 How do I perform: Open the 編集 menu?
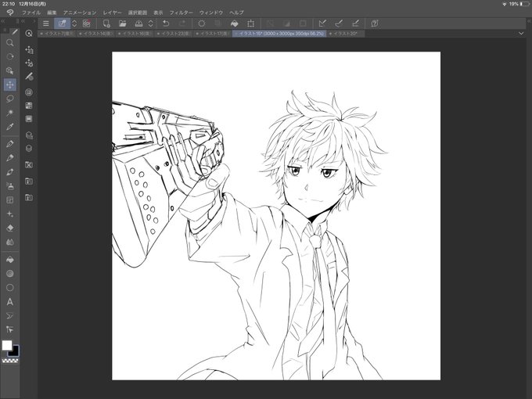52,13
